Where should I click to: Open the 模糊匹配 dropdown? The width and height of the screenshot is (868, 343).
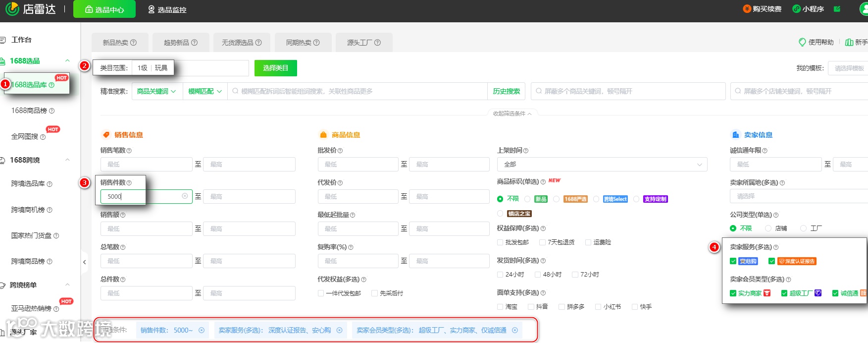(x=205, y=91)
